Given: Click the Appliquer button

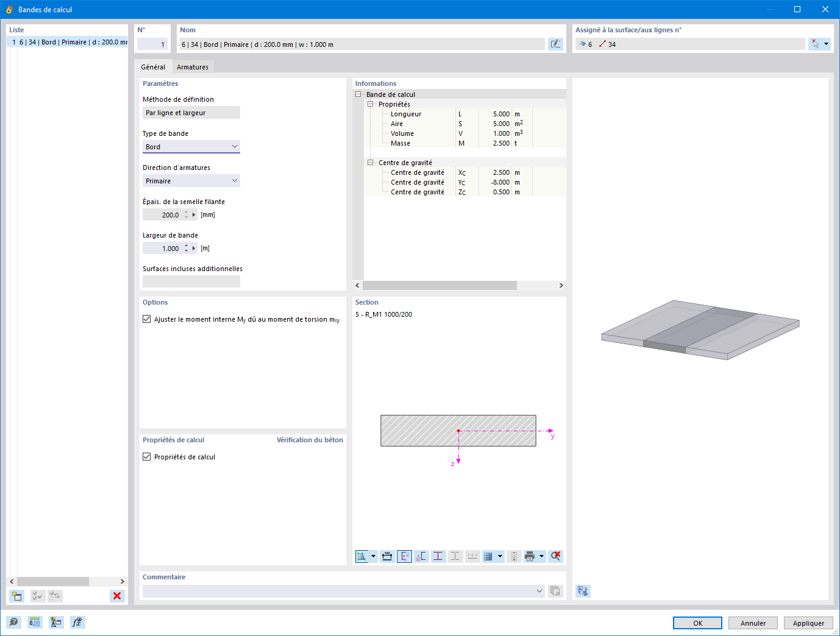Looking at the screenshot, I should [x=808, y=623].
